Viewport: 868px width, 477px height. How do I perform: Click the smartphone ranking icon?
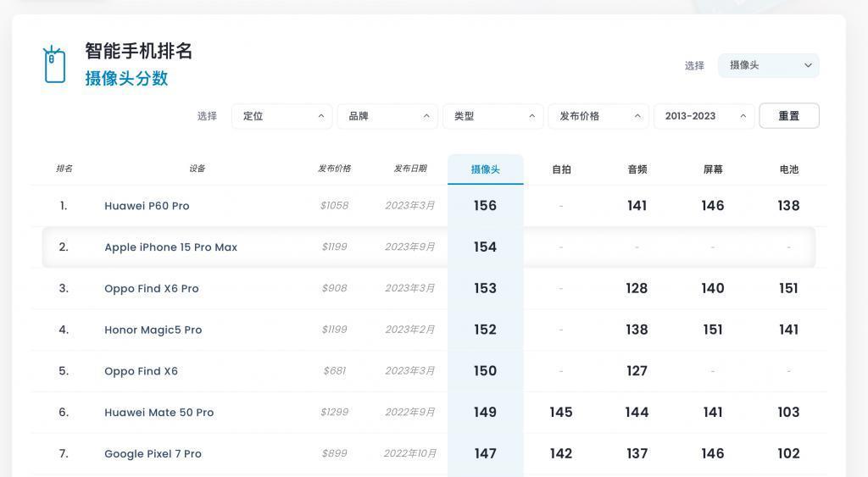pyautogui.click(x=54, y=64)
